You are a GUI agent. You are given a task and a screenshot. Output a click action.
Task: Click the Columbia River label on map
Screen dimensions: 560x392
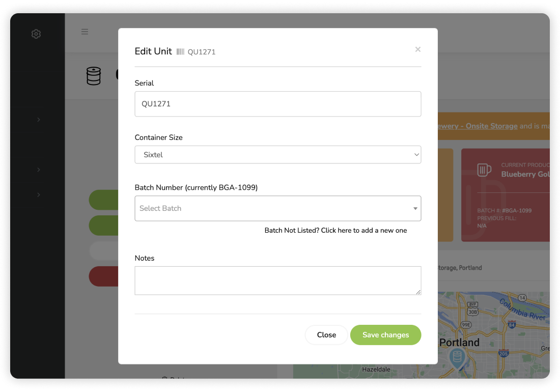pos(522,310)
